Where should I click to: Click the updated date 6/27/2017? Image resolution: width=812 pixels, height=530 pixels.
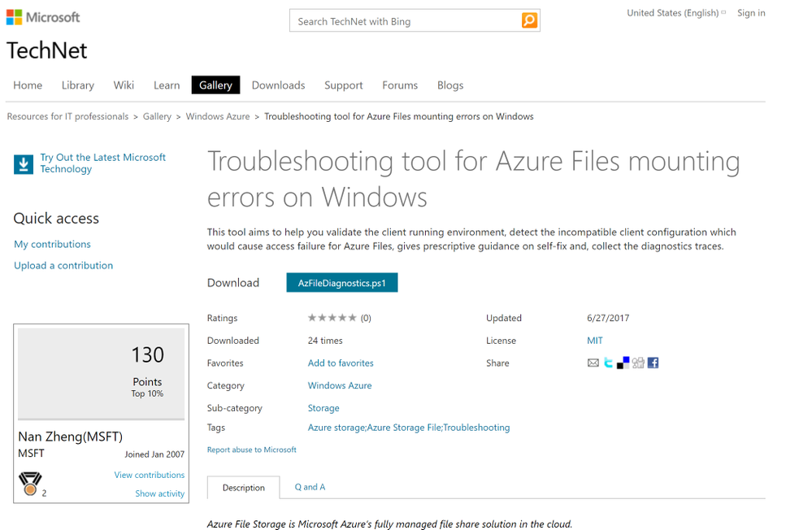(x=608, y=318)
